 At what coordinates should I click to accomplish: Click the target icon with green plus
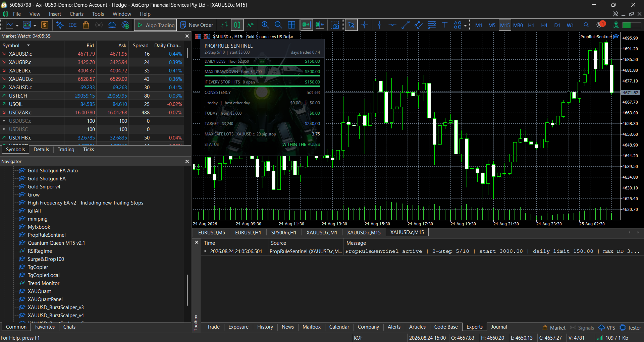point(125,25)
